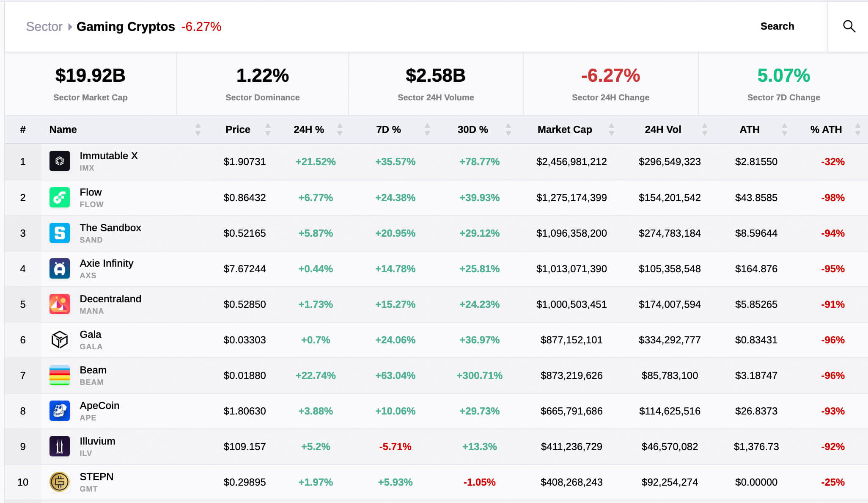Select the Gala cube logo
The height and width of the screenshot is (503, 868).
59,340
